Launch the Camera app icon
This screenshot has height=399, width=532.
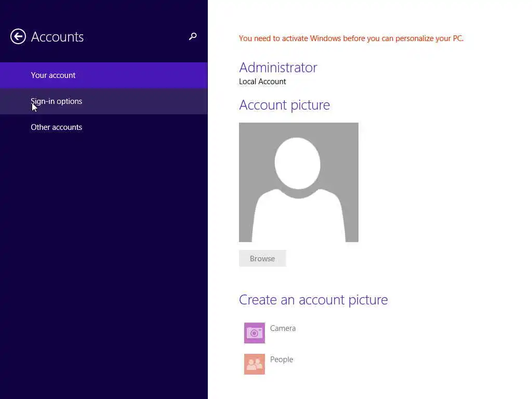[x=255, y=333]
